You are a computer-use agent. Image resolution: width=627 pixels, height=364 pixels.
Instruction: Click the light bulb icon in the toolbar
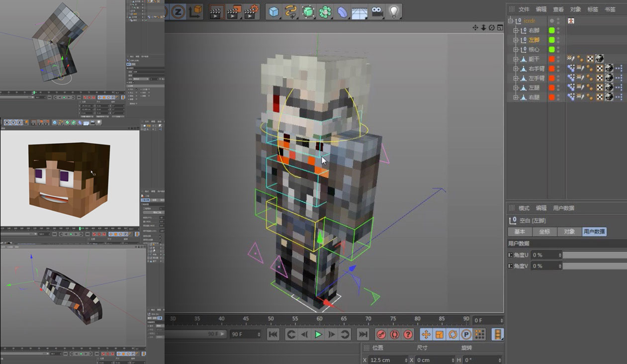(x=394, y=12)
